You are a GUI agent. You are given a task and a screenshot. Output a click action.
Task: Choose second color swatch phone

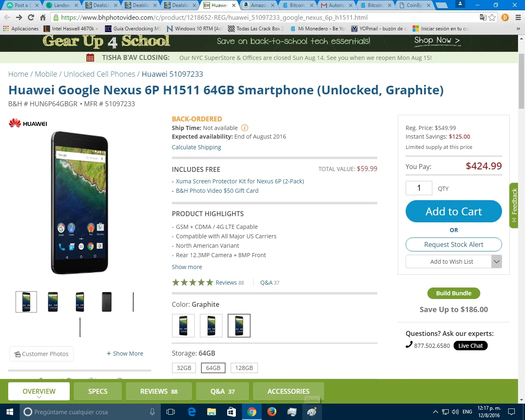click(211, 326)
